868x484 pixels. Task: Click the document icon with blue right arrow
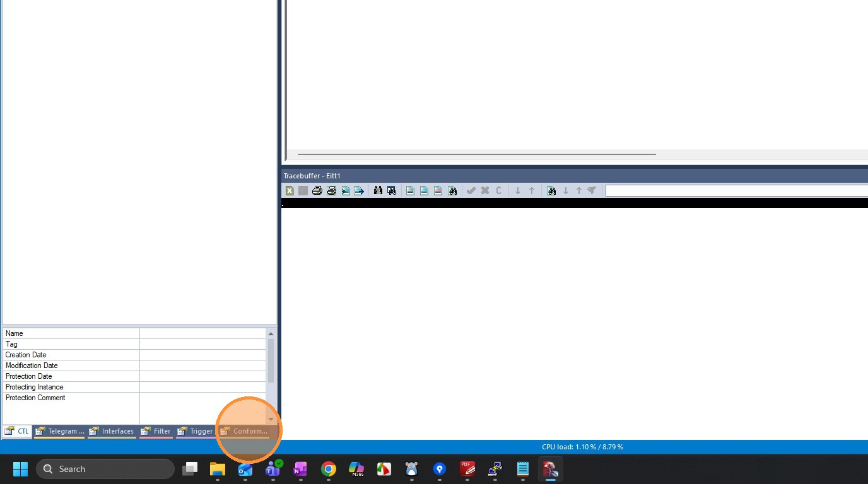[x=359, y=190]
